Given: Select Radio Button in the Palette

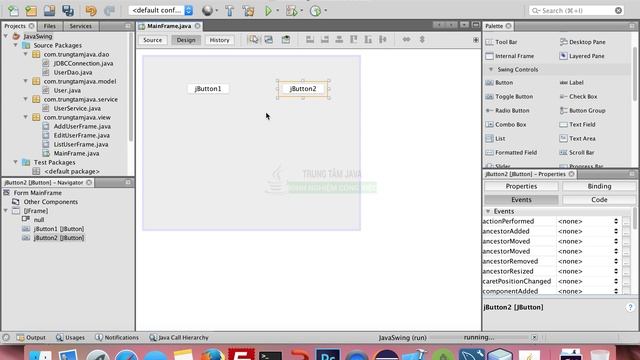Looking at the screenshot, I should pos(507,111).
